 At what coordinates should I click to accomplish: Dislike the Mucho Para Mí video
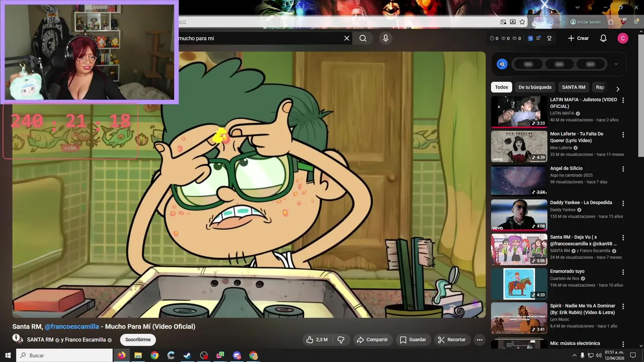coord(341,340)
